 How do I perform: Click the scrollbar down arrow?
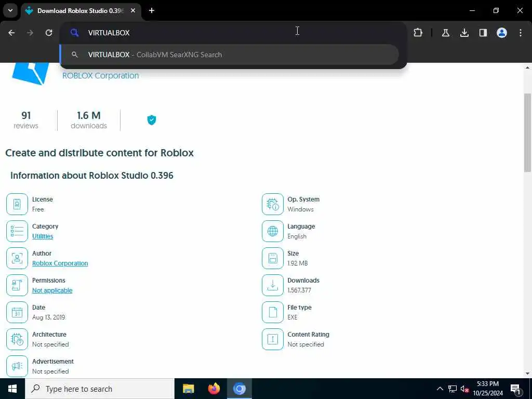[527, 374]
